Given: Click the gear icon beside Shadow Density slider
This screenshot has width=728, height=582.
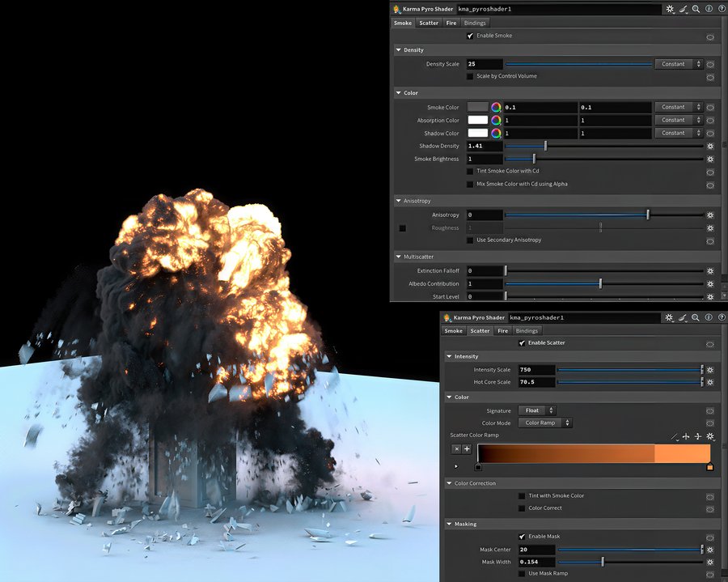Looking at the screenshot, I should pos(709,147).
